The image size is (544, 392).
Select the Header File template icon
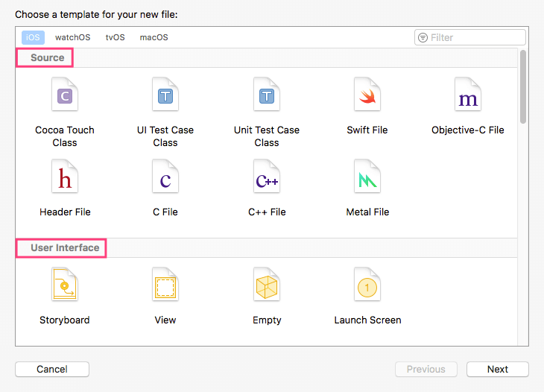65,176
